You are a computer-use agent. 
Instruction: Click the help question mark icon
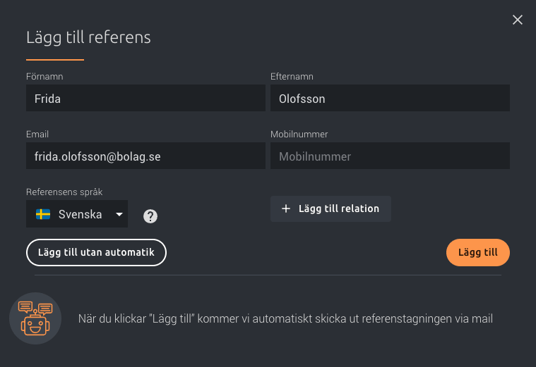150,216
